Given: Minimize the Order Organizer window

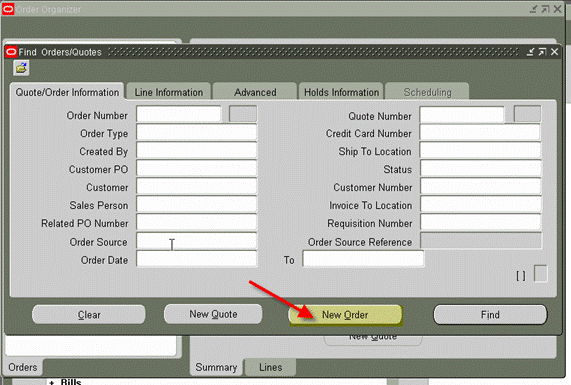Looking at the screenshot, I should [533, 9].
